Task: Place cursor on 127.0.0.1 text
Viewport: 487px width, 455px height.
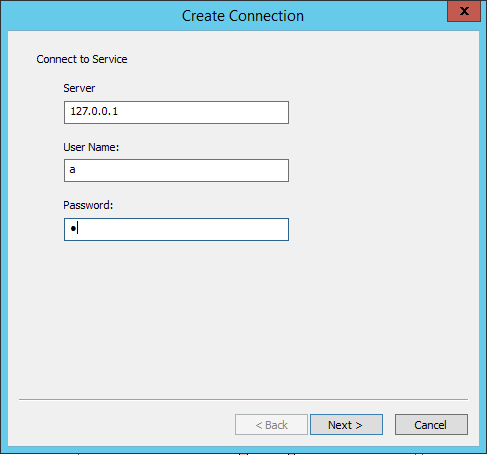Action: coord(94,111)
